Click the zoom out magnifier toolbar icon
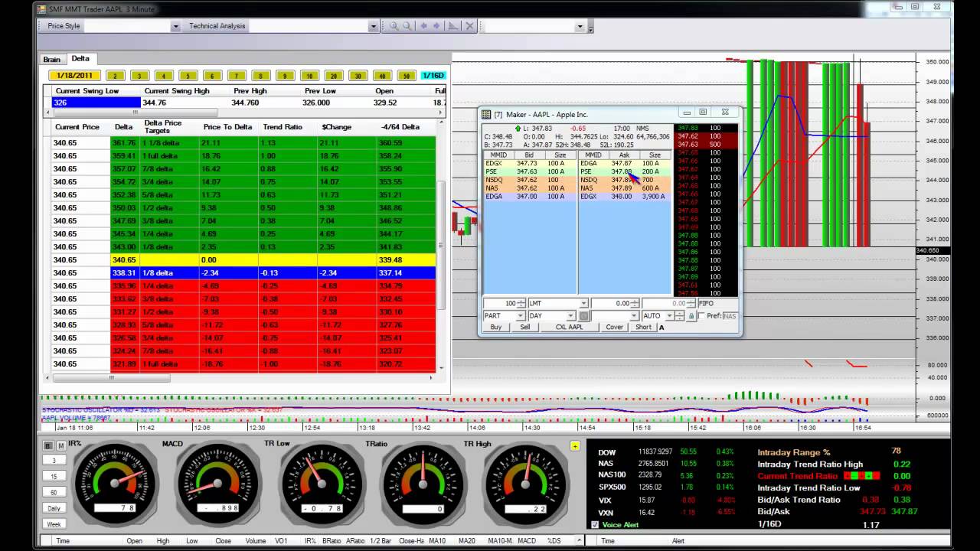Viewport: 980px width, 551px height. pos(409,26)
